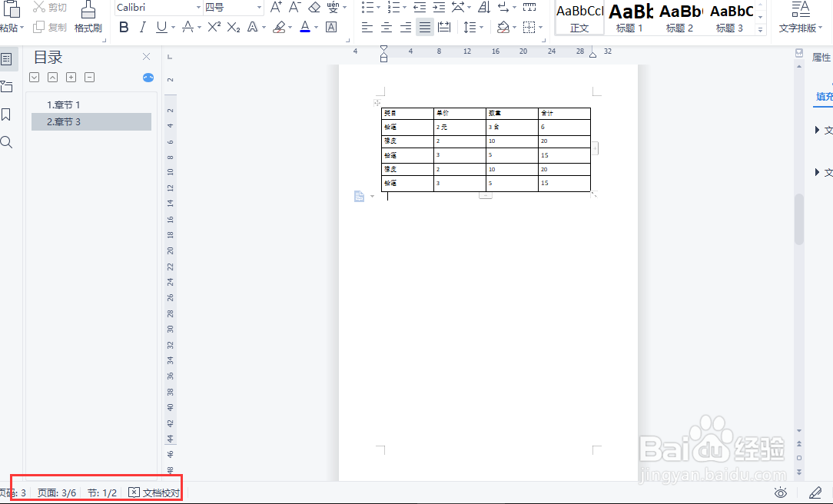Open the find and search sidebar icon

[6, 142]
